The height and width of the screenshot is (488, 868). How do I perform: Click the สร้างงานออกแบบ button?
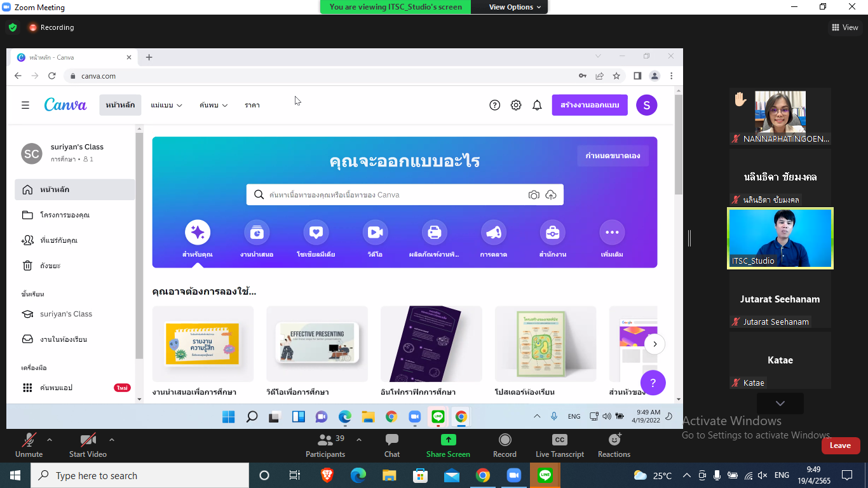590,105
